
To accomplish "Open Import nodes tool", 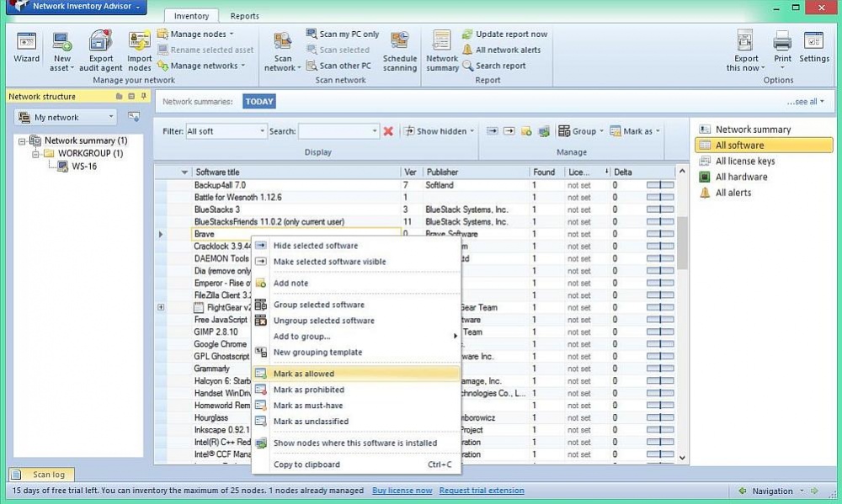I will pos(140,45).
